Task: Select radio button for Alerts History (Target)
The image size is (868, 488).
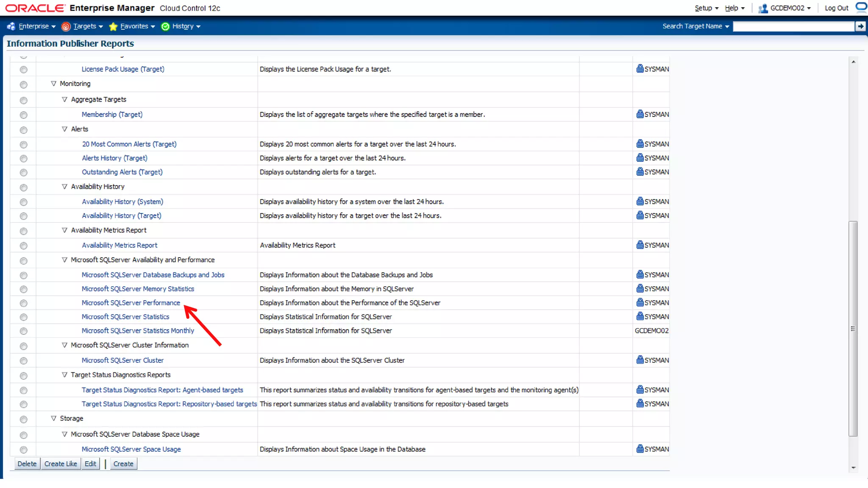Action: pyautogui.click(x=24, y=158)
